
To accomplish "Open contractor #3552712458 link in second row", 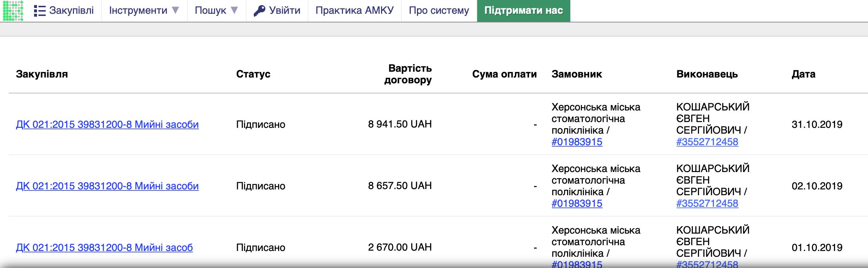I will pos(707,204).
